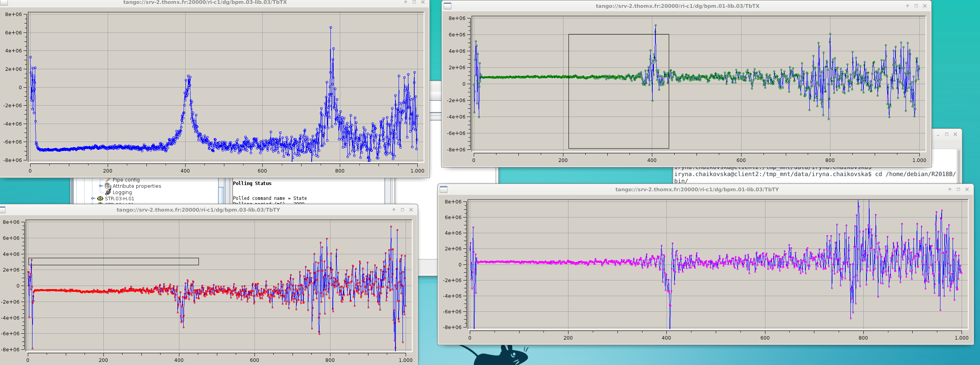Expand the Attribute properties tree node
The width and height of the screenshot is (980, 365).
tap(101, 186)
